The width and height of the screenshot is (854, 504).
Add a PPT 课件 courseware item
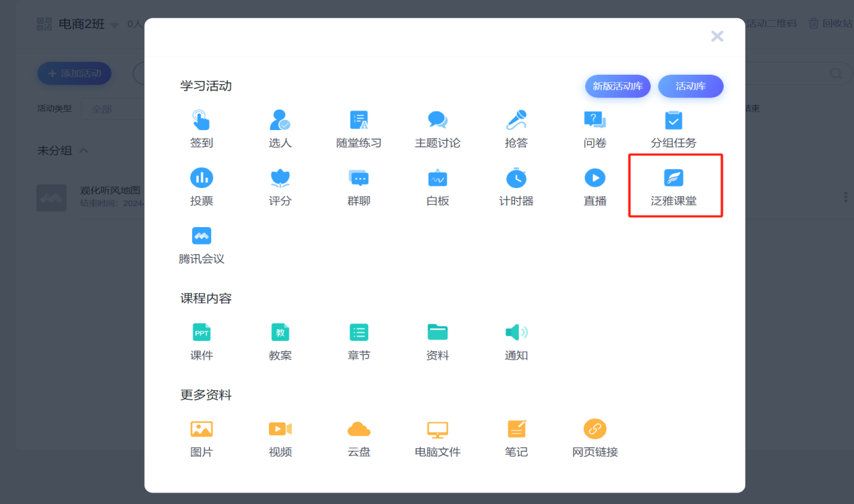[x=201, y=332]
